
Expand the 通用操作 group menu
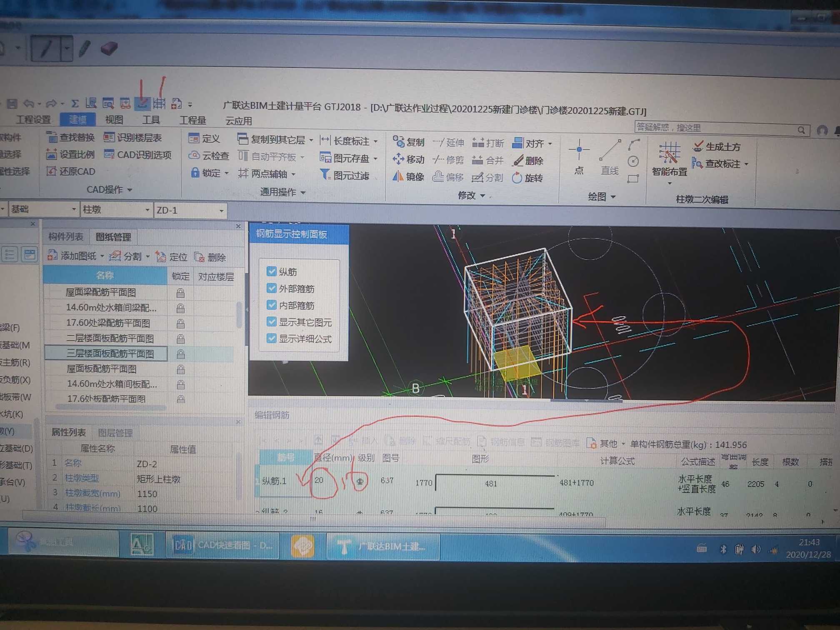(283, 192)
